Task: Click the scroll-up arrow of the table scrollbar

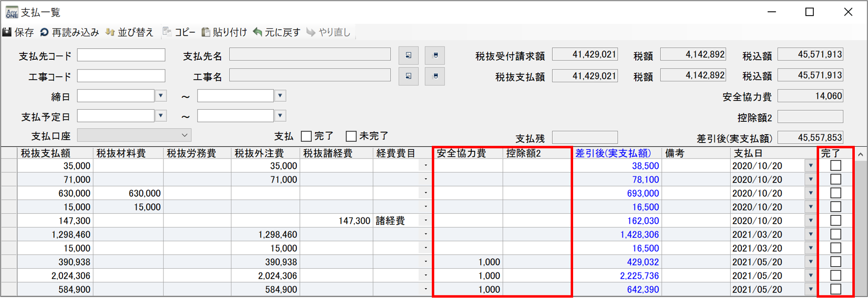Action: pyautogui.click(x=860, y=155)
